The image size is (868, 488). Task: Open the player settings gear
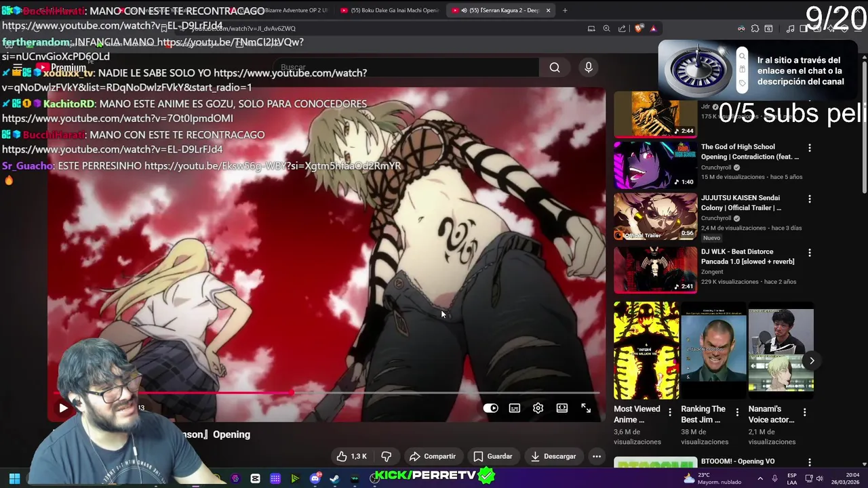(x=538, y=408)
